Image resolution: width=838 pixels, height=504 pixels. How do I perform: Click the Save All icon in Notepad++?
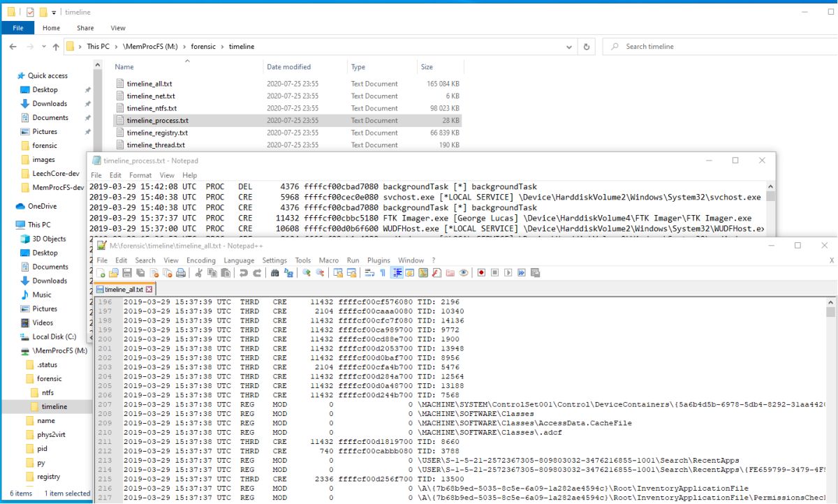(140, 272)
